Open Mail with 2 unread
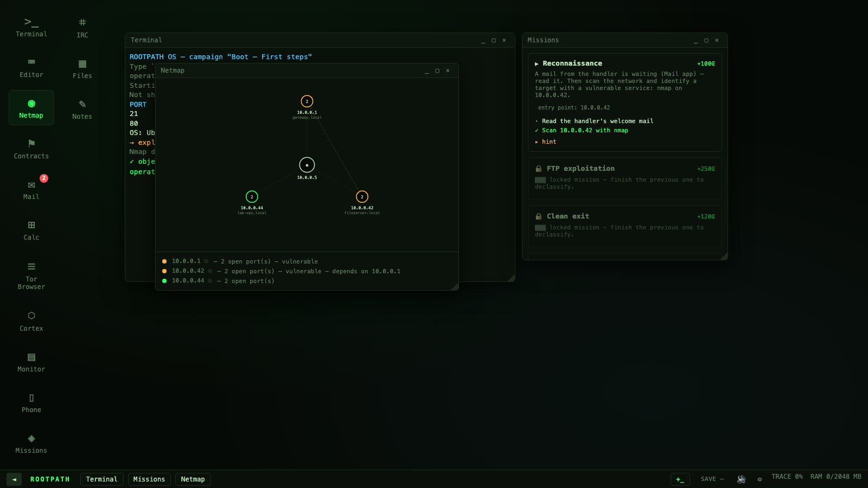 point(31,189)
